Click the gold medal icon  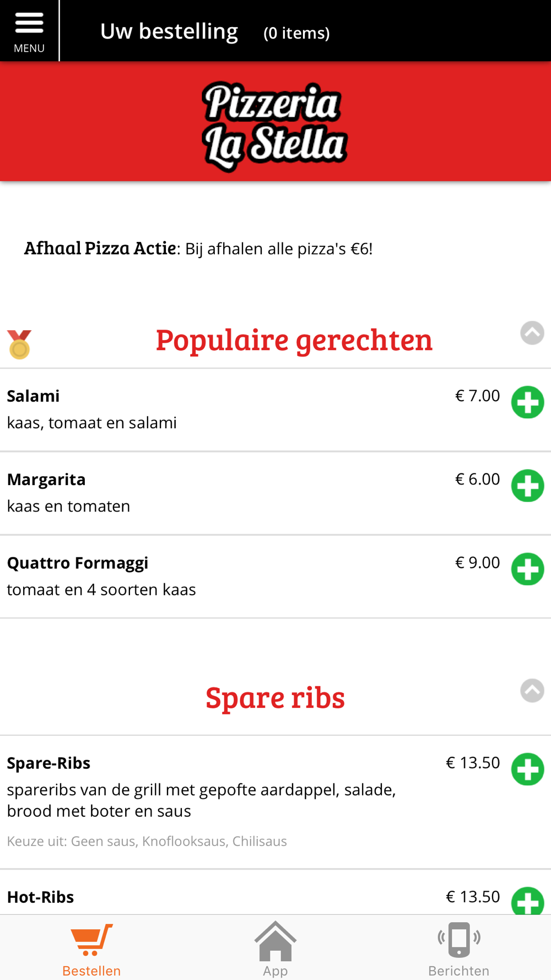pyautogui.click(x=20, y=344)
